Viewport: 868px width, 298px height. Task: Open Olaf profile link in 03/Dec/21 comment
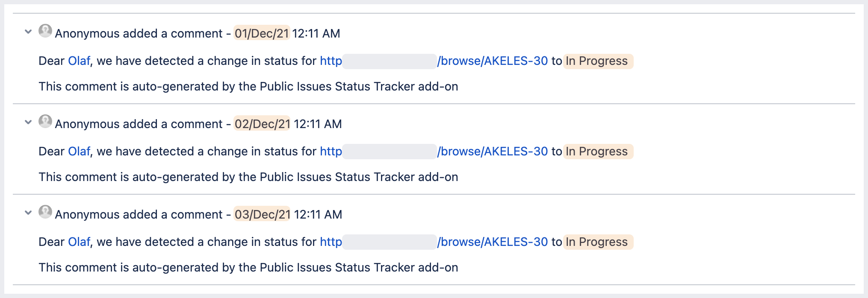(79, 242)
